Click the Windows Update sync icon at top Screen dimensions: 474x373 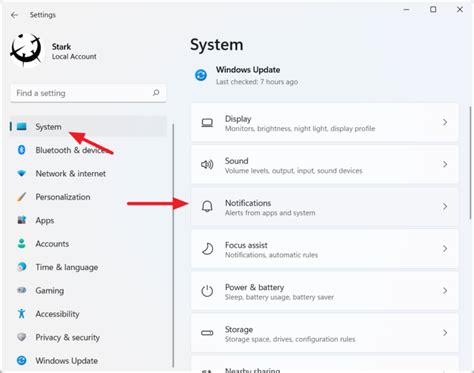point(201,75)
